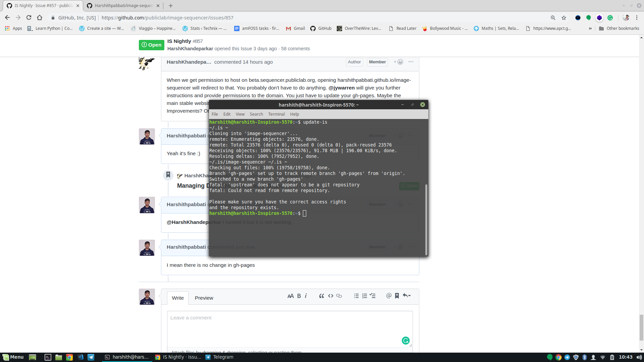
Task: Open Telegram launcher icon in the taskbar
Action: click(x=91, y=357)
